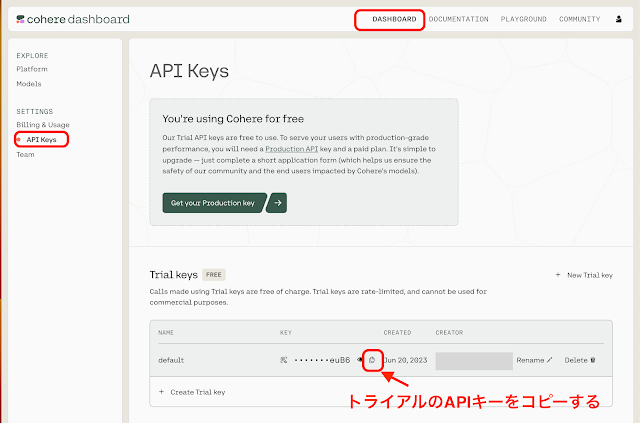Visit the Community tab
The height and width of the screenshot is (423, 640).
point(580,19)
